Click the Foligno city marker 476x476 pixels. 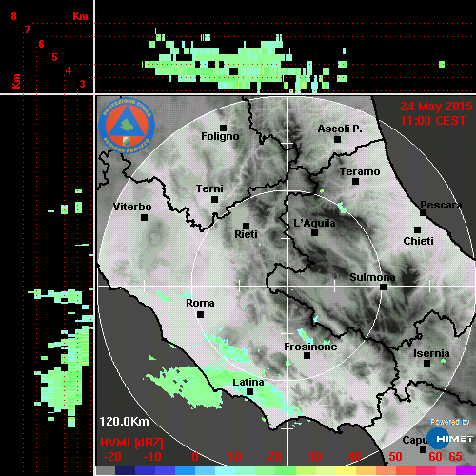(x=224, y=128)
